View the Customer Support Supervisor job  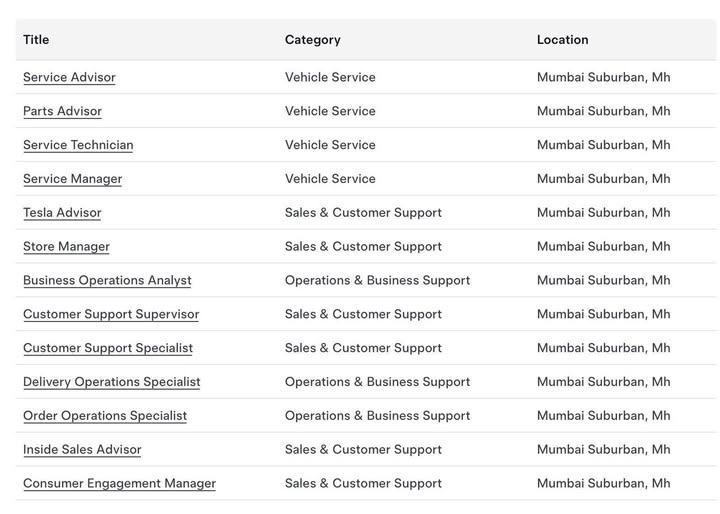pyautogui.click(x=111, y=315)
